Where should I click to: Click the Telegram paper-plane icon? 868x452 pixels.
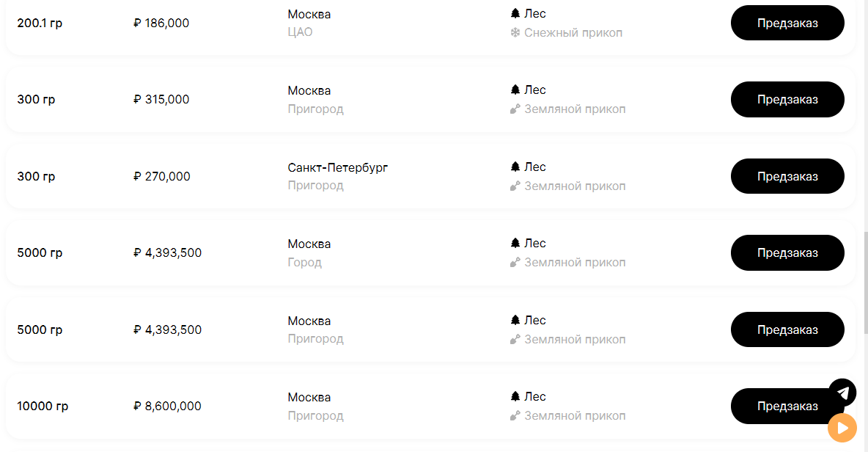coord(842,393)
